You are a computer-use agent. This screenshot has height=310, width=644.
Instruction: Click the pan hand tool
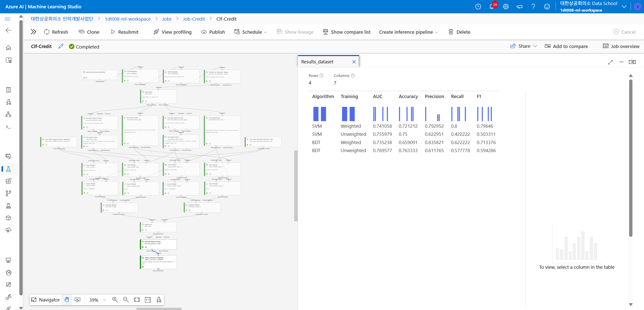pos(67,299)
